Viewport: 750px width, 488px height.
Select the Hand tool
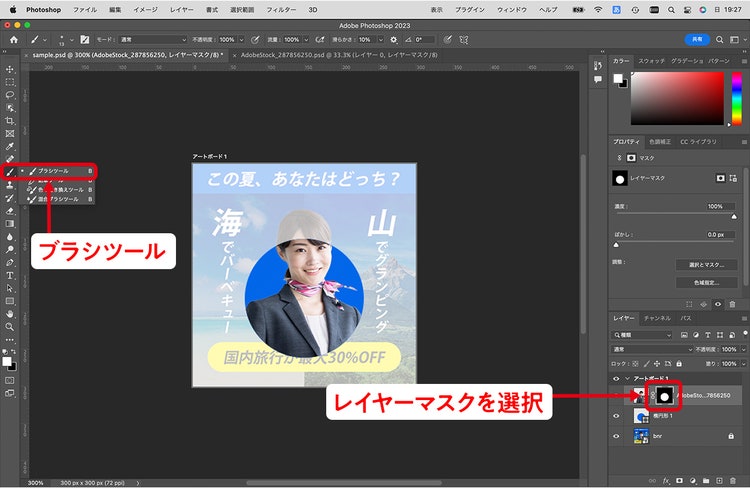click(10, 314)
